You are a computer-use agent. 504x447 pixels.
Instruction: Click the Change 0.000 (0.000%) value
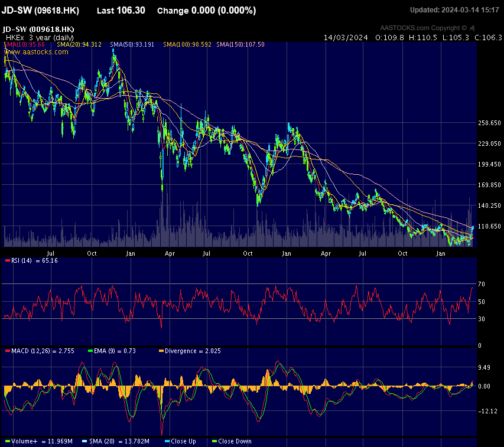(206, 11)
